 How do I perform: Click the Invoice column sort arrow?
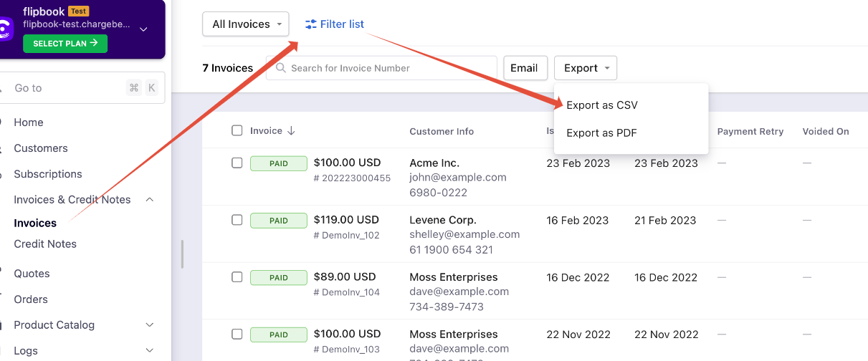point(291,131)
